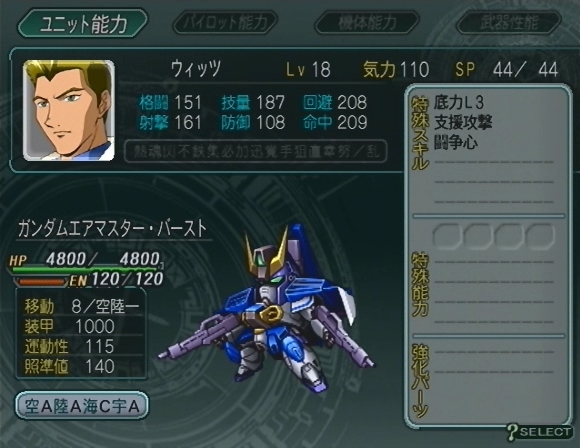
Task: Click the green HP gauge bar
Action: [87, 270]
